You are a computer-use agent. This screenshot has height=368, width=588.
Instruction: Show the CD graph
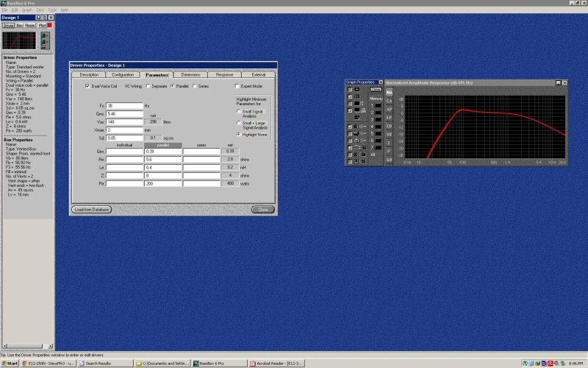click(390, 126)
